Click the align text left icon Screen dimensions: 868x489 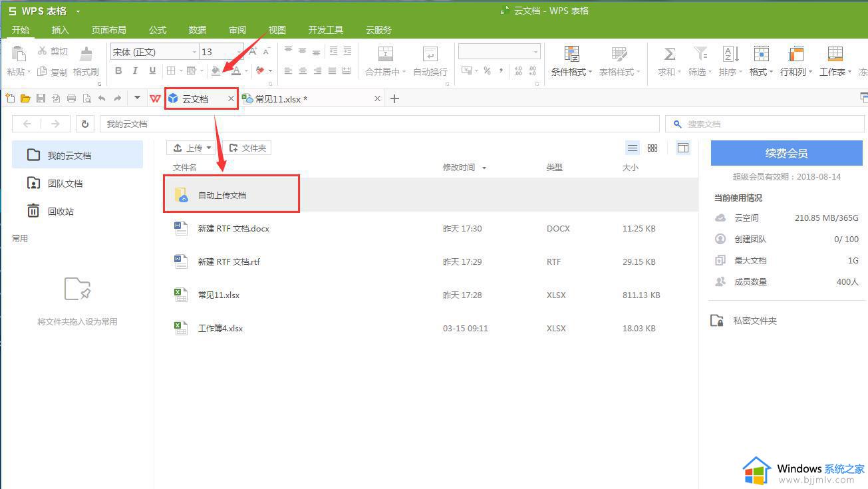[289, 71]
